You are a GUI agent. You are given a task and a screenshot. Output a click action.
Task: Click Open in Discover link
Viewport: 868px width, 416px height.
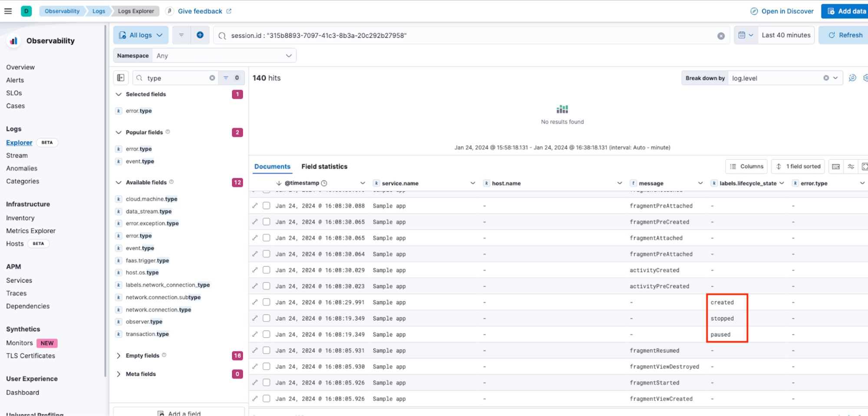pos(782,11)
